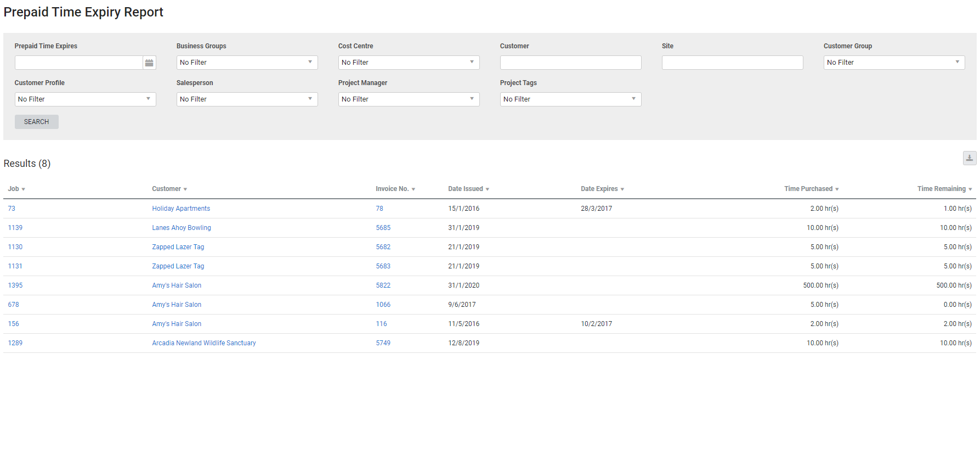This screenshot has width=980, height=460.
Task: Open the Cost Centre filter dropdown
Action: click(409, 63)
